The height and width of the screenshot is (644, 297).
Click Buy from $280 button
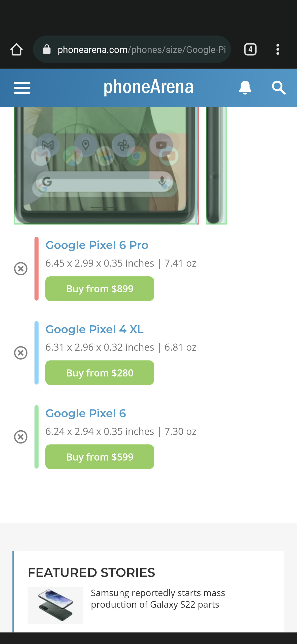[100, 373]
